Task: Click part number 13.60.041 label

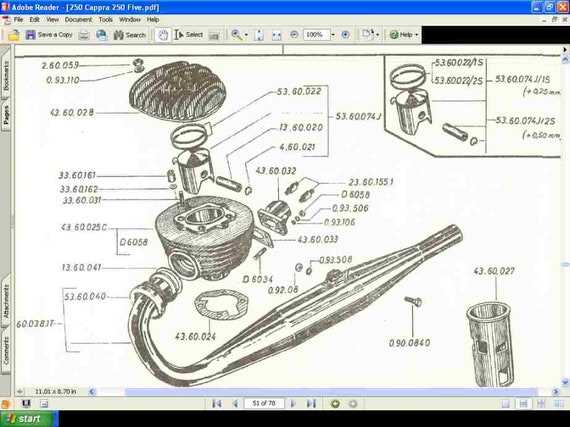Action: point(81,267)
